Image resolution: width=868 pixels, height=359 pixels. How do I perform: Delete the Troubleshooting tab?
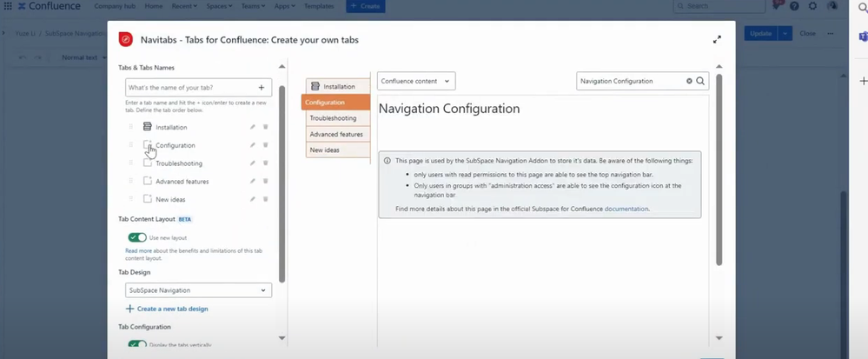(x=265, y=163)
